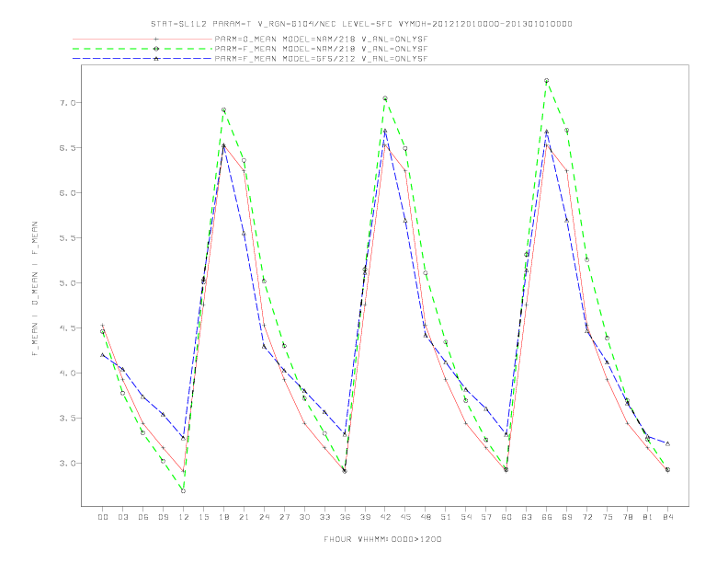Click the blue triangle point at hour 00
The height and width of the screenshot is (563, 728).
pos(103,355)
